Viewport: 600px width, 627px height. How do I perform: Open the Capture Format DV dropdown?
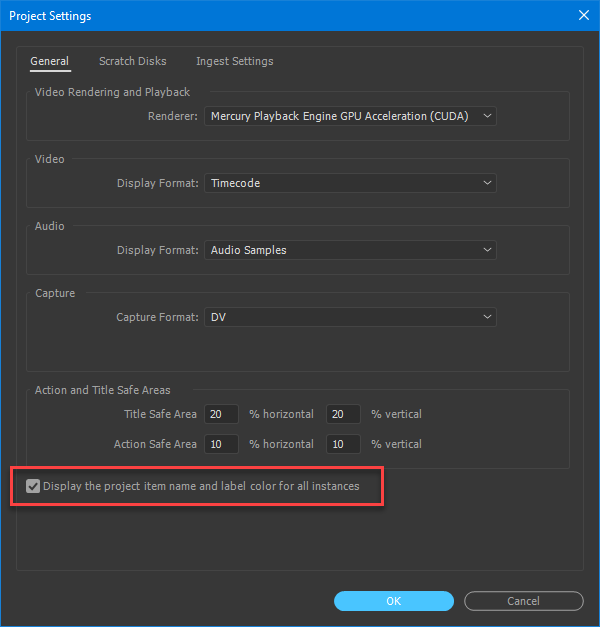pos(350,317)
